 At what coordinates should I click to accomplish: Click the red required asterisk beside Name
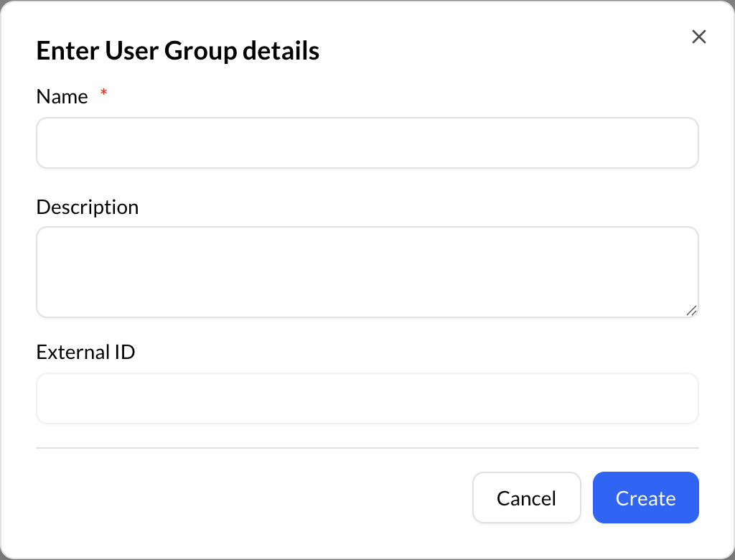(103, 93)
